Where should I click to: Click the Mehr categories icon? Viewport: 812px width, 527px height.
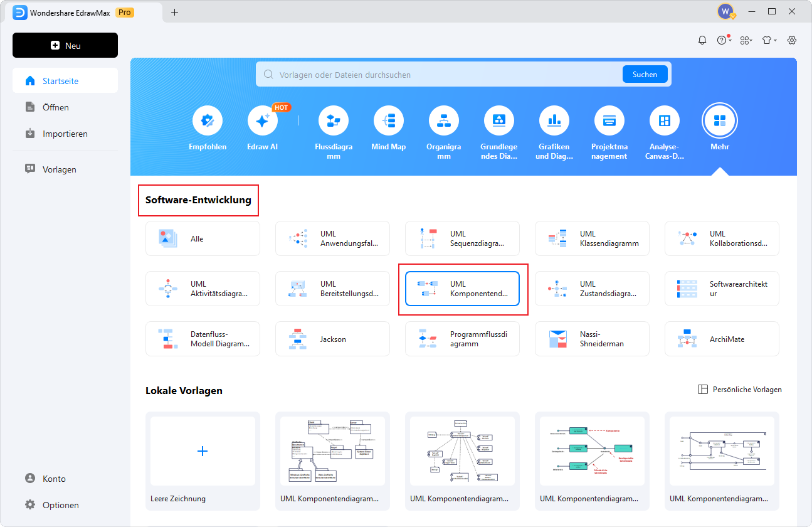point(719,121)
